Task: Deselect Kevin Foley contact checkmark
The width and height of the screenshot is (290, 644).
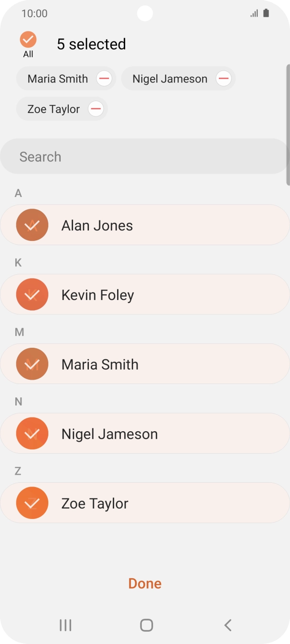Action: click(32, 295)
